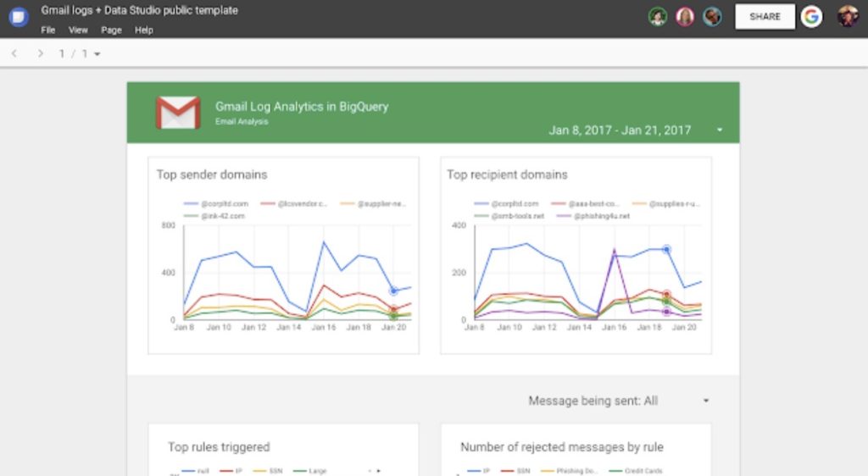
Task: Select the red @licovendor legend entry
Action: click(294, 204)
